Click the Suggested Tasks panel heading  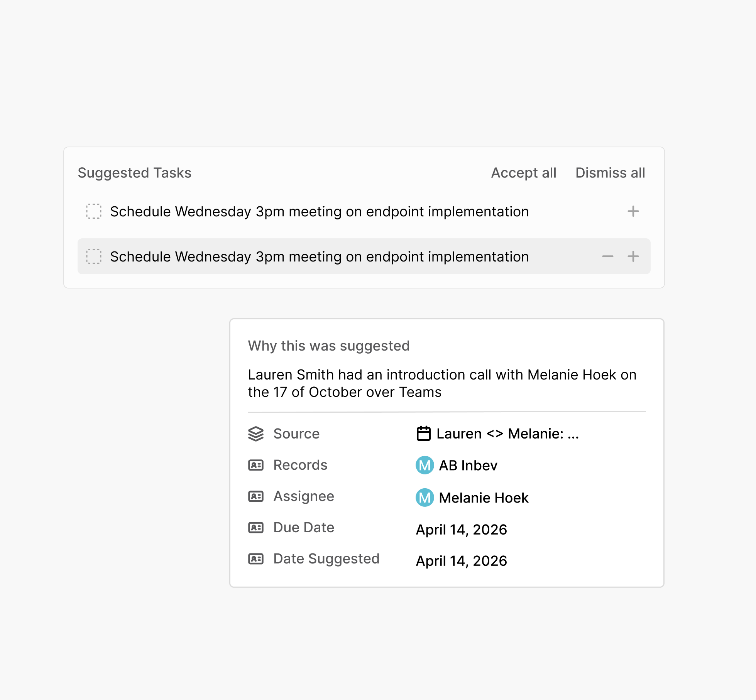[134, 173]
